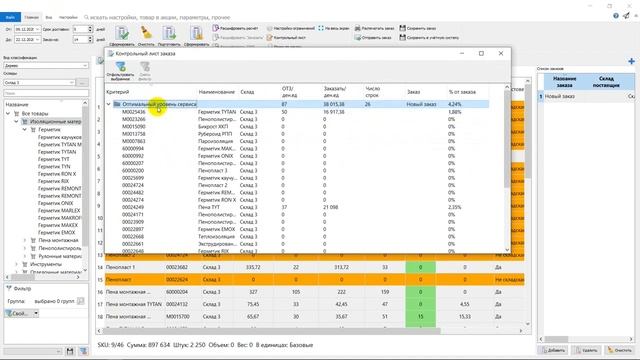Screen dimensions: 640x360
Task: Click the control sheet vertical scrollbar
Action: pyautogui.click(x=507, y=168)
